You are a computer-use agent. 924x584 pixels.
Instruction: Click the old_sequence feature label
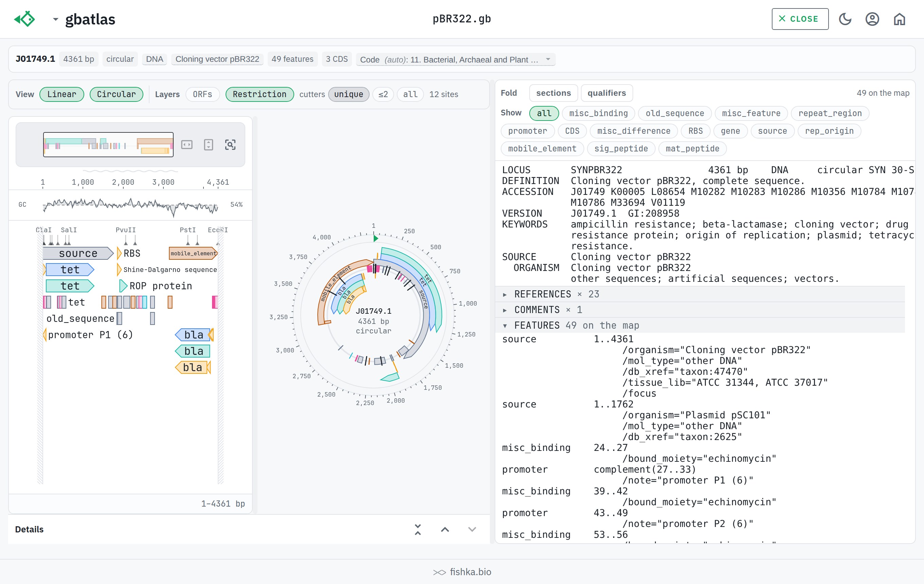coord(80,318)
